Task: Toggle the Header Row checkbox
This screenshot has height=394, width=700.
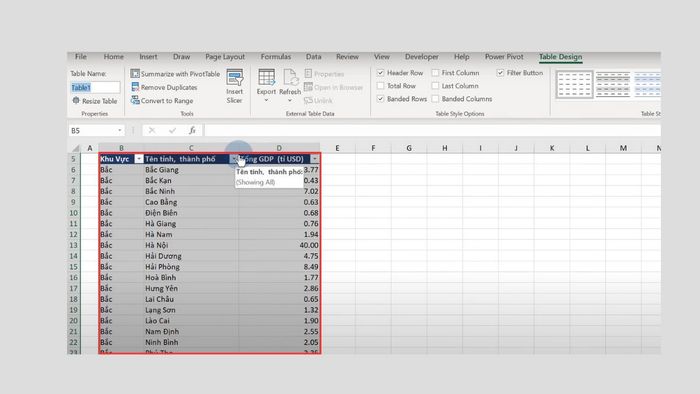Action: [x=380, y=73]
